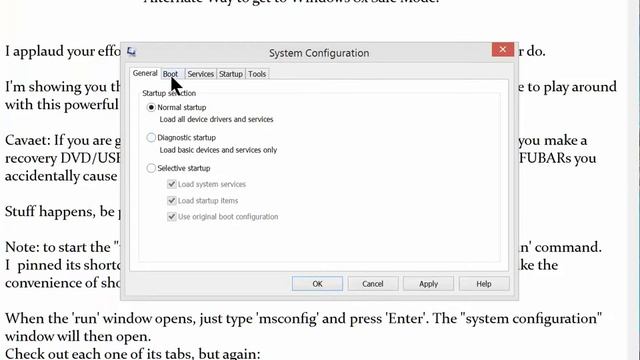The width and height of the screenshot is (640, 360).
Task: Close the System Configuration window
Action: pos(502,49)
